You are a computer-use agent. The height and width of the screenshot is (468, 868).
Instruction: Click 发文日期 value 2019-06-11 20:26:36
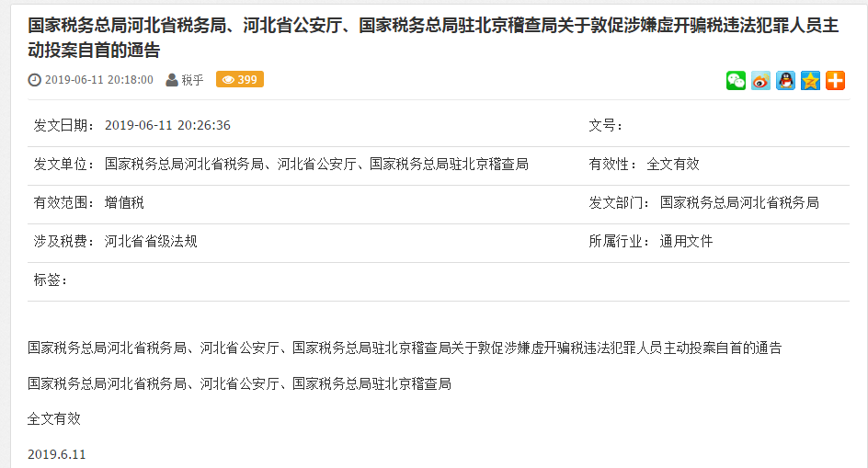pos(167,125)
